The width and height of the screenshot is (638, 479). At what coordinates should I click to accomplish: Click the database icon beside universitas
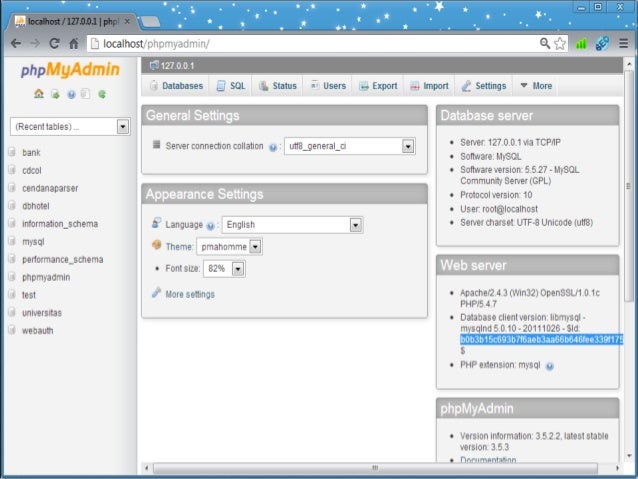12,313
